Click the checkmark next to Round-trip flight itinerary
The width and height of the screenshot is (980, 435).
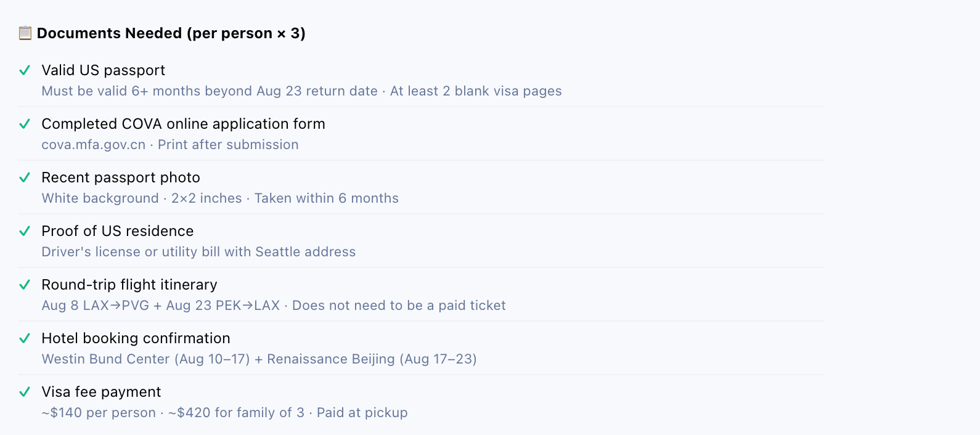[x=25, y=285]
